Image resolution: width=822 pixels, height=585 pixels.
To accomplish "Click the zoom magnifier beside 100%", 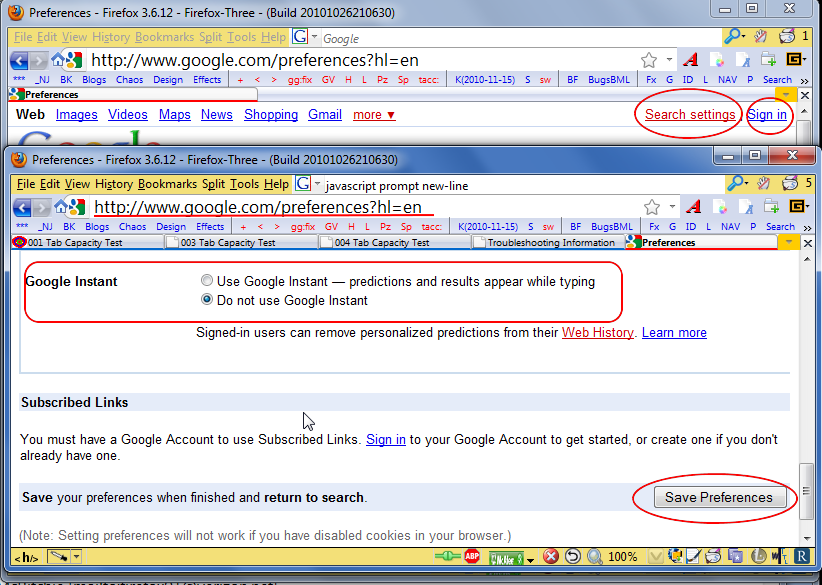I will pos(594,556).
